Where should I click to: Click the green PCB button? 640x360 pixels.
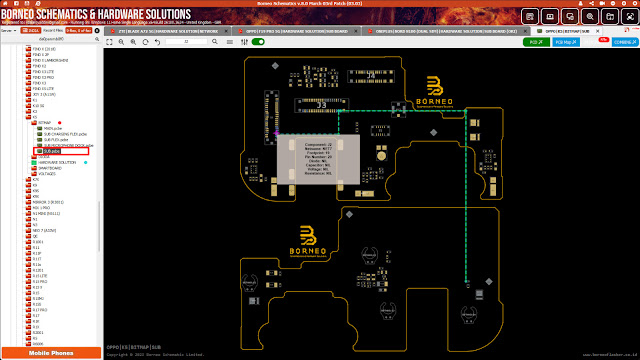pyautogui.click(x=536, y=42)
